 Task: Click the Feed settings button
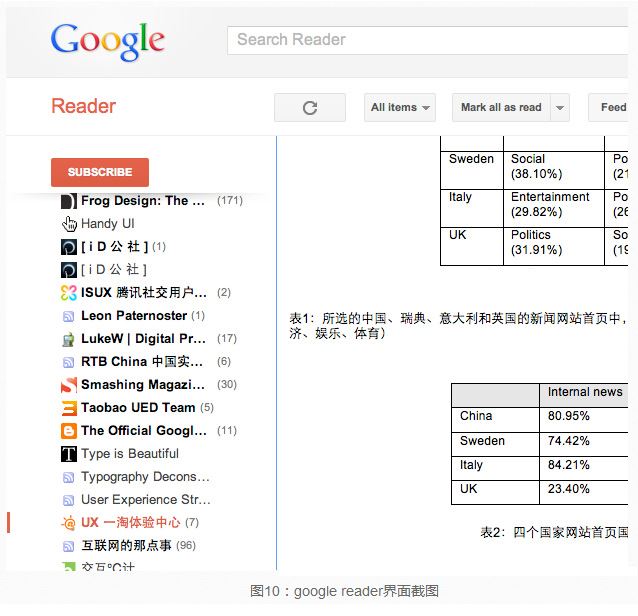609,107
